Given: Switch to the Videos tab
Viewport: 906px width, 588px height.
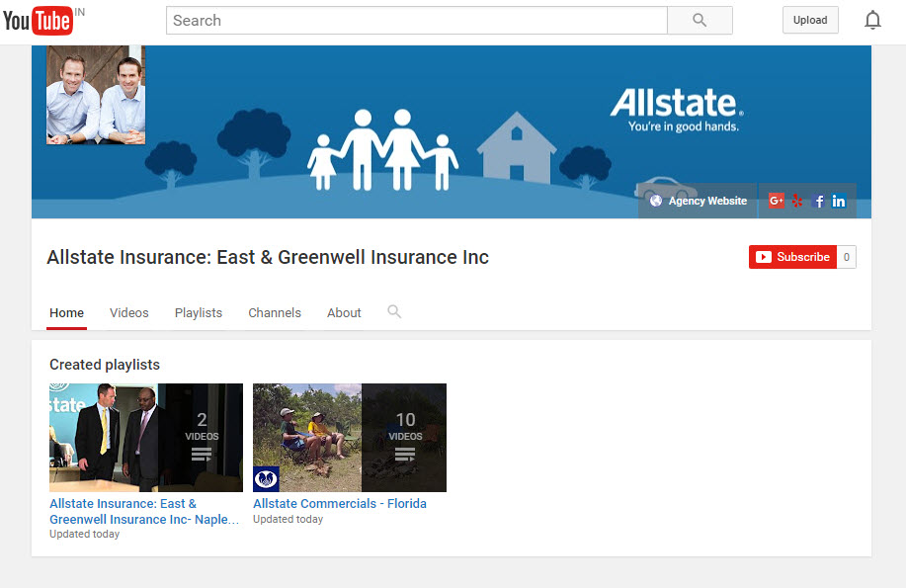Looking at the screenshot, I should pyautogui.click(x=128, y=313).
